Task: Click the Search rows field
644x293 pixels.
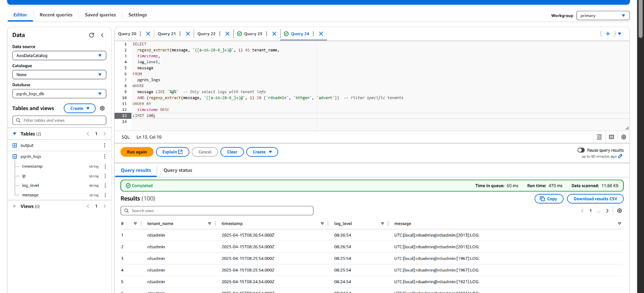Action: [217, 211]
